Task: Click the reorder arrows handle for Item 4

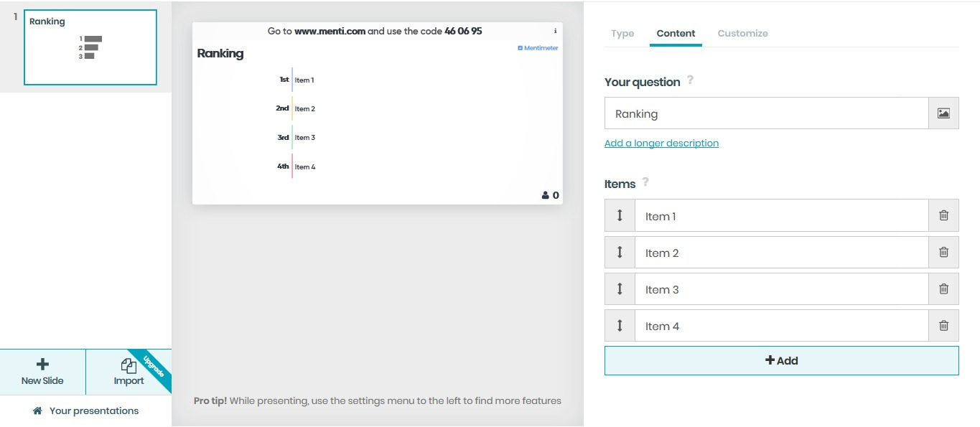Action: 620,326
